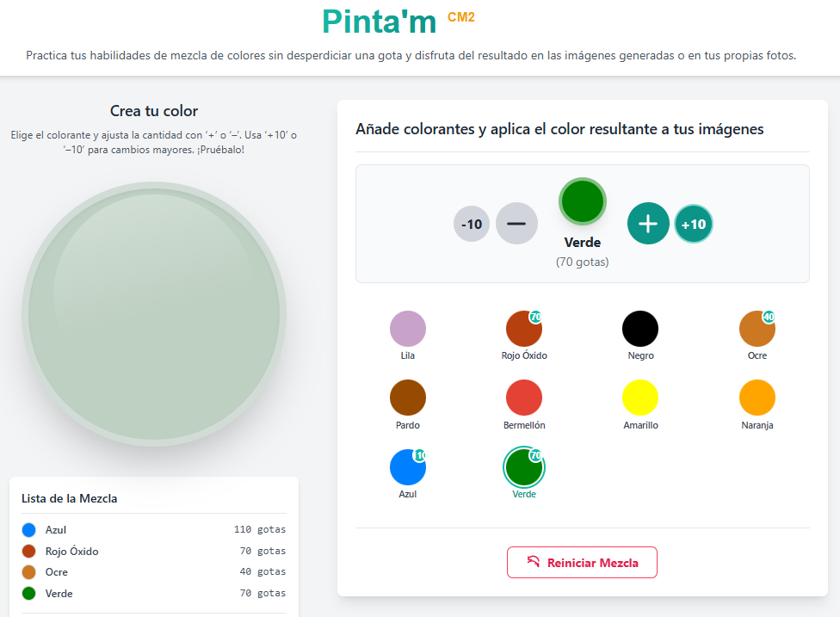Click the plus button to add one drop
The image size is (840, 617).
point(648,224)
